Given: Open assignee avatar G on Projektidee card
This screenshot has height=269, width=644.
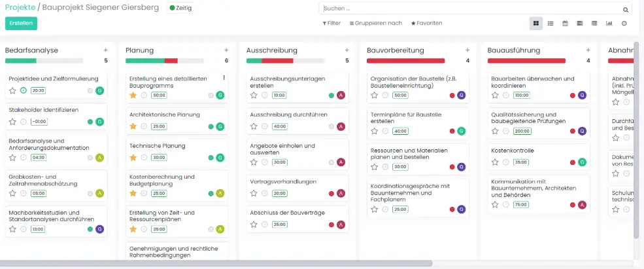Looking at the screenshot, I should 100,90.
